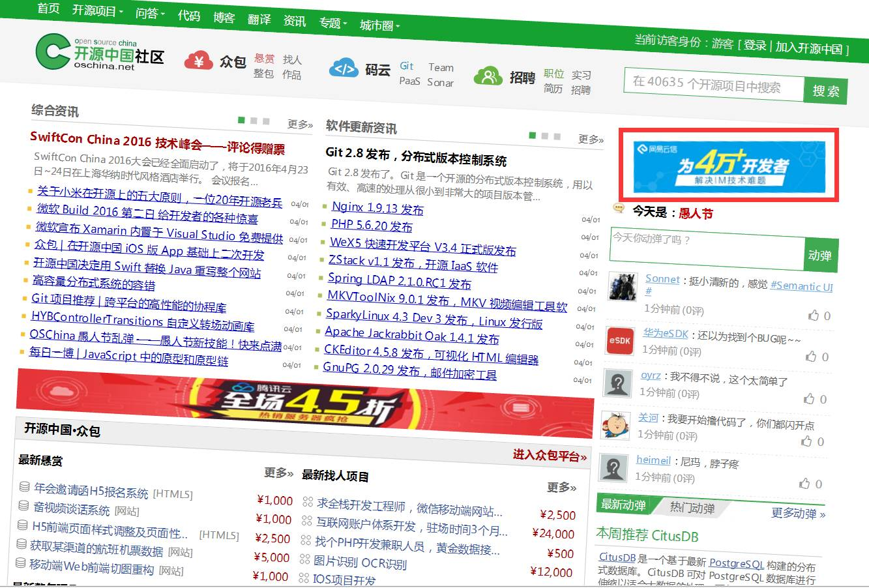Open Git 2.8 发布 headline
Image resolution: width=869 pixels, height=588 pixels.
pyautogui.click(x=416, y=156)
